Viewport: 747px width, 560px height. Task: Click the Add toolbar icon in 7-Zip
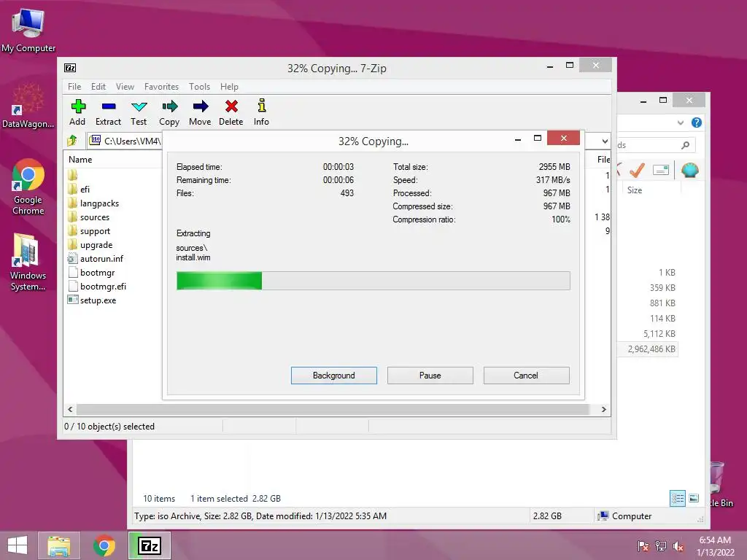(77, 112)
